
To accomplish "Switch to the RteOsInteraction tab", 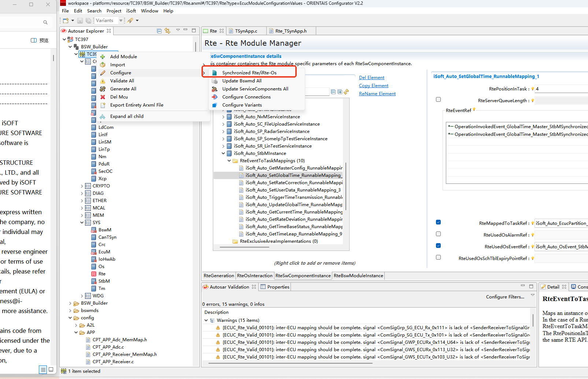I will (x=255, y=276).
